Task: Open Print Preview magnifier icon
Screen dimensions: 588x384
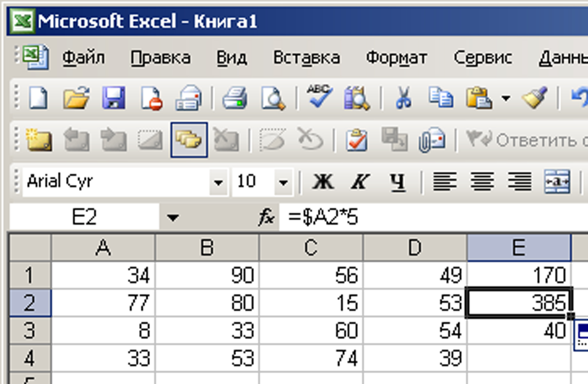Action: [x=273, y=98]
